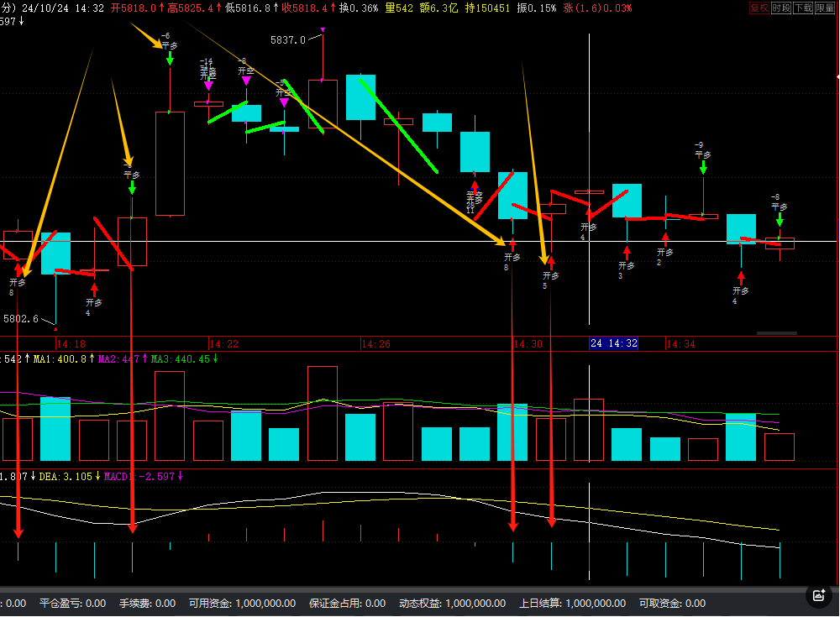Image resolution: width=840 pixels, height=617 pixels.
Task: Click the 涨(1.6)0.03% change value
Action: pyautogui.click(x=597, y=8)
